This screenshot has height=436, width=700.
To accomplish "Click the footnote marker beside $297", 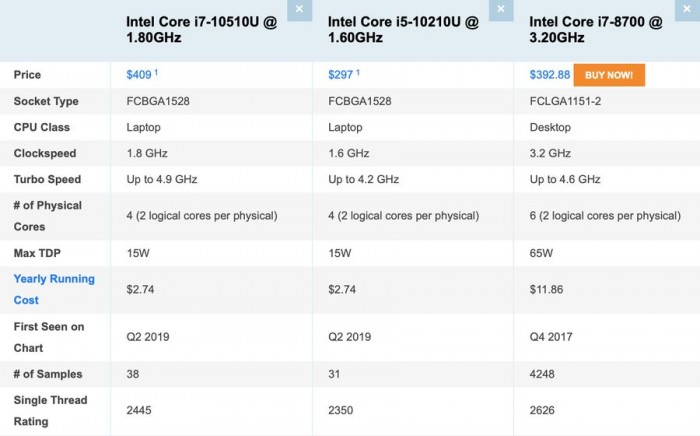I will [x=358, y=72].
